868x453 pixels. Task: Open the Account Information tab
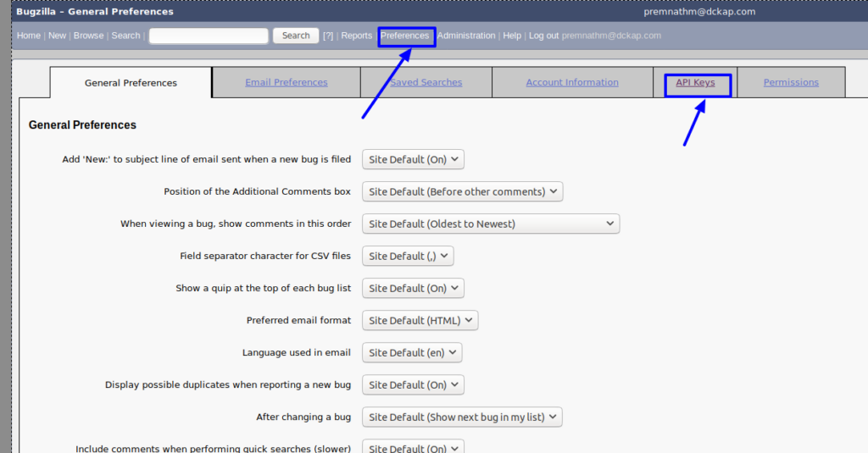(572, 82)
